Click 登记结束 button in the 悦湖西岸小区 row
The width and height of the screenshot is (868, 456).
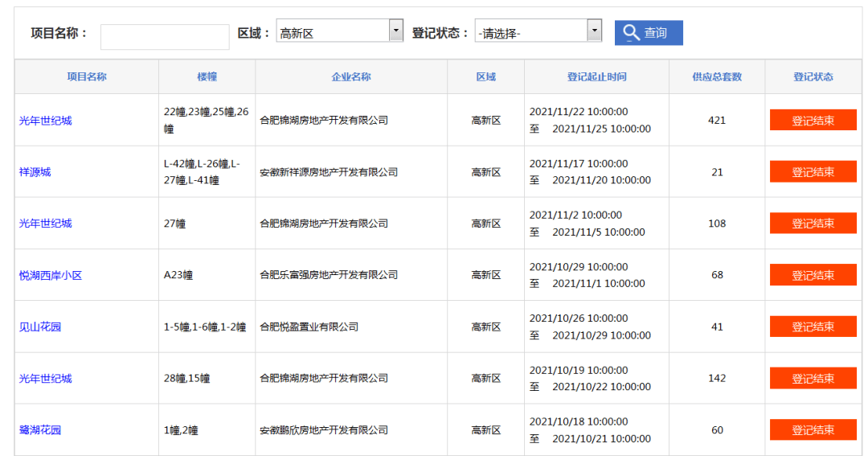[x=813, y=275]
